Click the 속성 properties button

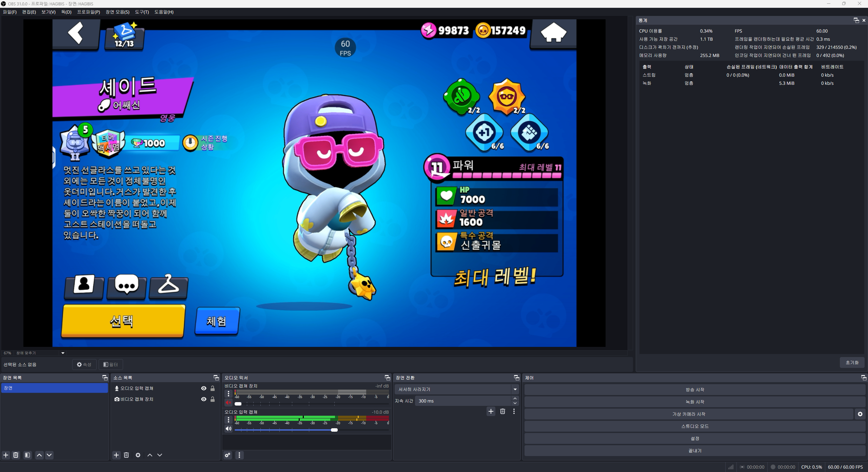(x=84, y=365)
